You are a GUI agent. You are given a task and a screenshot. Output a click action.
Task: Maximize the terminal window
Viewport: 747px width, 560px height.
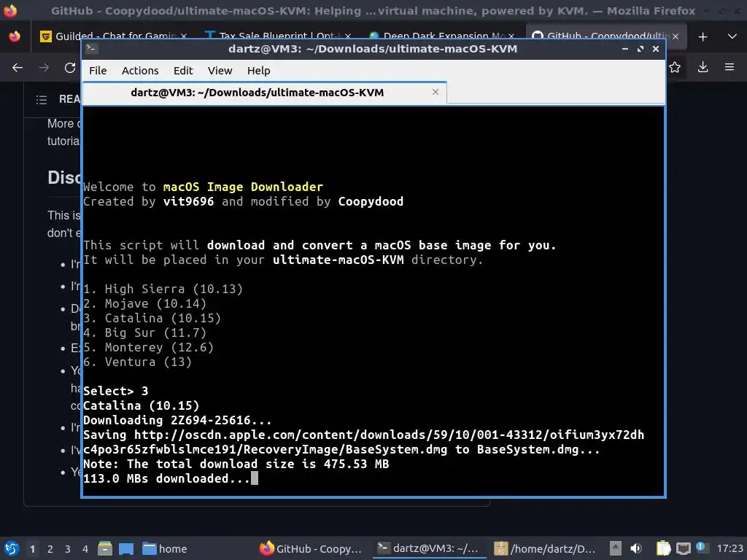click(x=640, y=49)
